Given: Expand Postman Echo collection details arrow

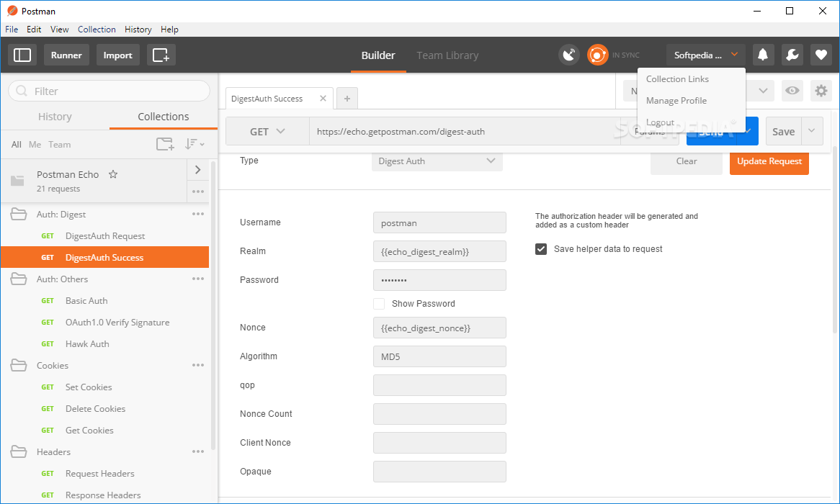Looking at the screenshot, I should pyautogui.click(x=197, y=170).
